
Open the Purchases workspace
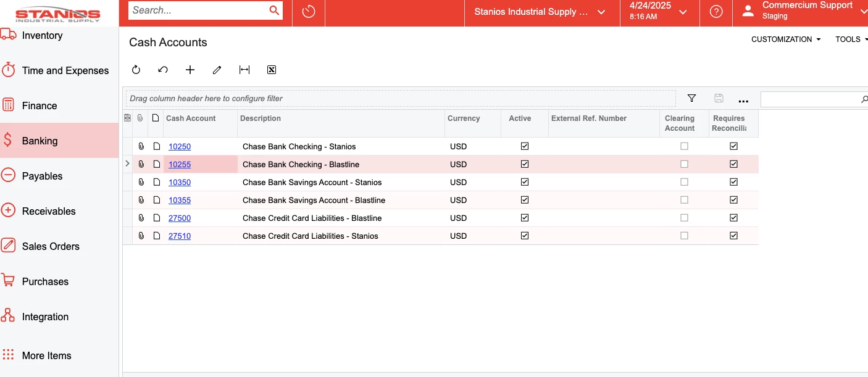59,281
